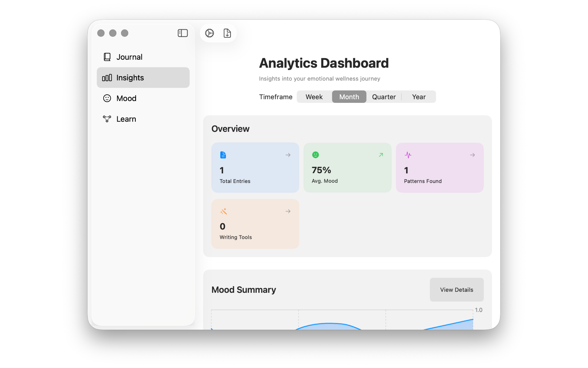Go to the Learn section
Image resolution: width=588 pixels, height=368 pixels.
(x=143, y=119)
